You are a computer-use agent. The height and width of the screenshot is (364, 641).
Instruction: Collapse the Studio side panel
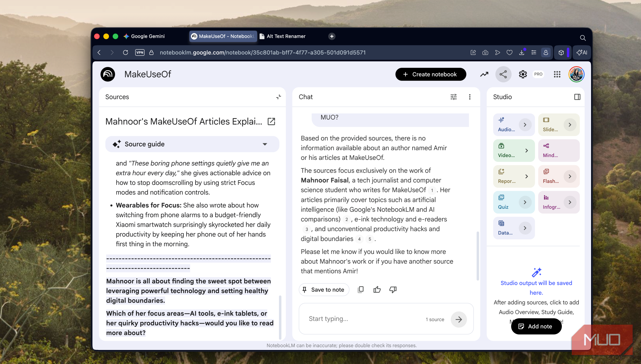click(x=577, y=97)
